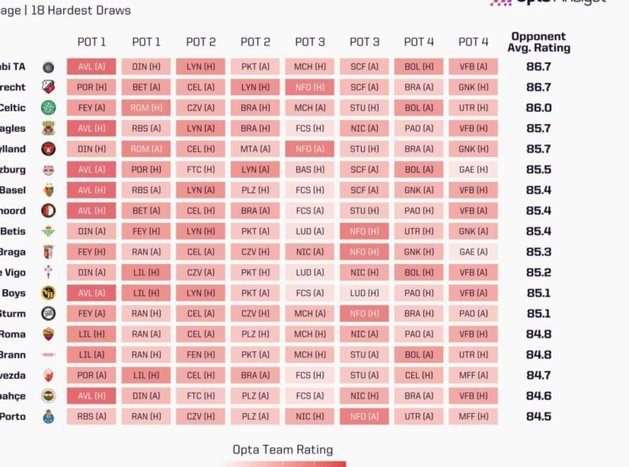Image resolution: width=629 pixels, height=467 pixels.
Task: Select Porto's NFO (A) fixture cell
Action: pyautogui.click(x=364, y=416)
